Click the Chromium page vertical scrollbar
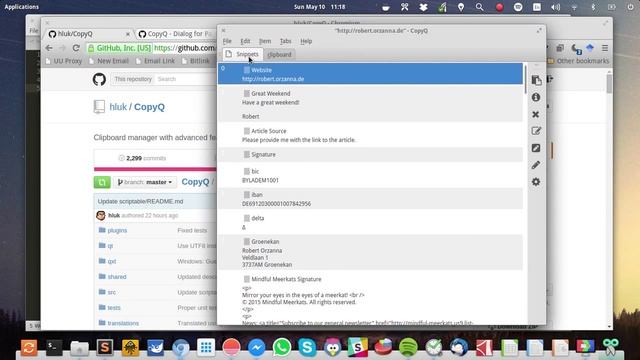The image size is (640, 360). [x=609, y=83]
